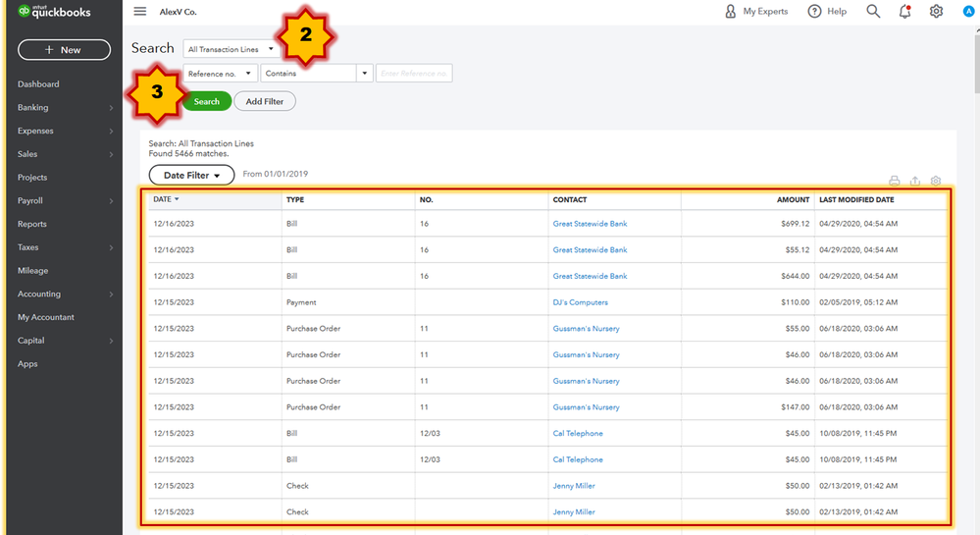The width and height of the screenshot is (980, 535).
Task: Open the DJ's Computers contact link
Action: [x=580, y=302]
